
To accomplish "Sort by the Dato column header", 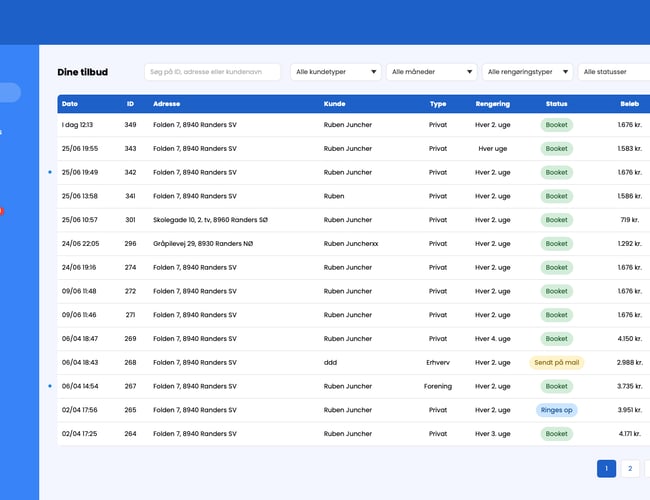I will tap(70, 104).
